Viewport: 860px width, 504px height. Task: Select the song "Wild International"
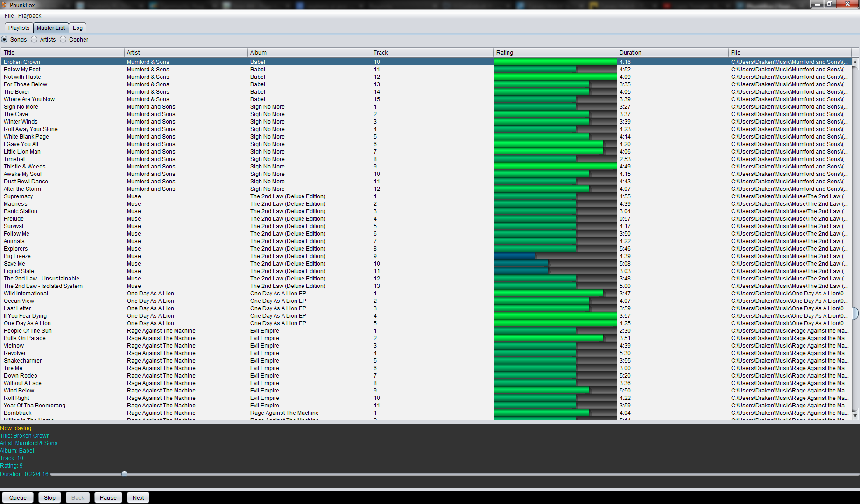(x=26, y=294)
